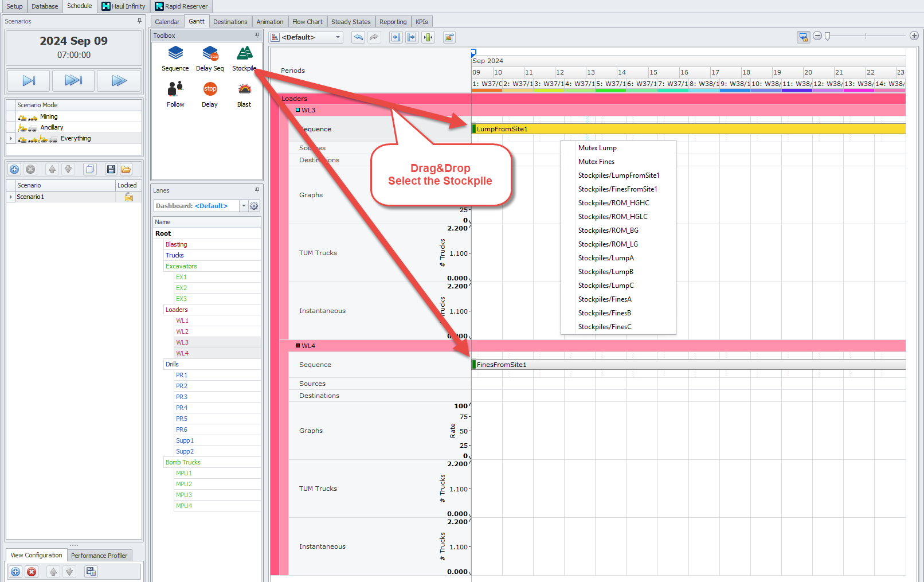Toggle the timeline marker lock button
The image size is (924, 582).
point(803,37)
